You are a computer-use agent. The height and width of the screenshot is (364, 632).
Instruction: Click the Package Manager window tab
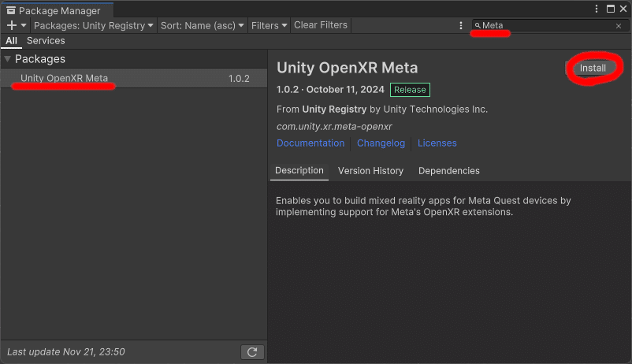coord(58,10)
